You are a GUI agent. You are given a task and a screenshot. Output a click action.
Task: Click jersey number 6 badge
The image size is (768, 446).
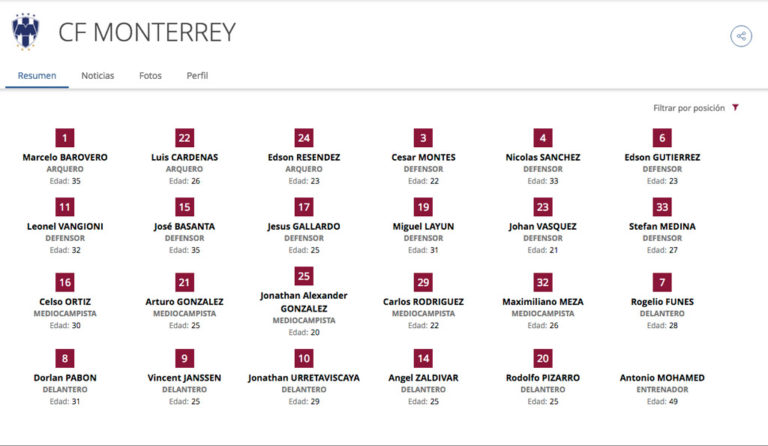662,138
